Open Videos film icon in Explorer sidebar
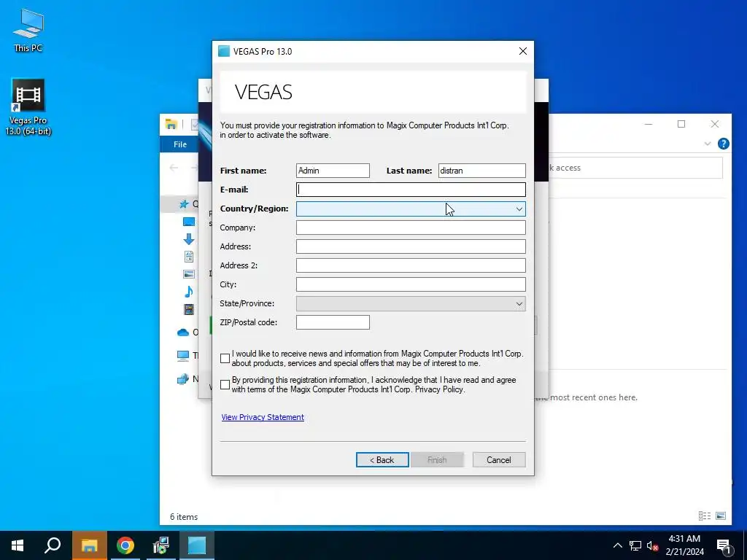The height and width of the screenshot is (560, 747). (189, 309)
